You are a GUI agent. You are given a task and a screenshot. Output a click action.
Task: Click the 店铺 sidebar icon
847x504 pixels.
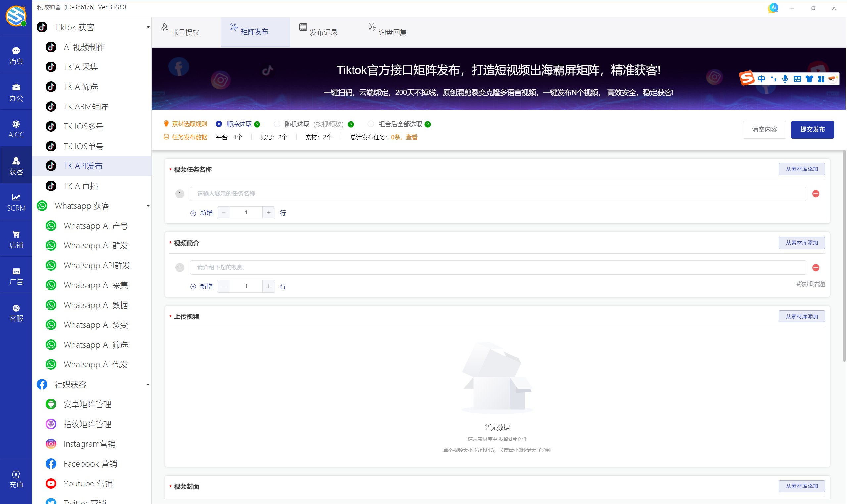tap(16, 238)
